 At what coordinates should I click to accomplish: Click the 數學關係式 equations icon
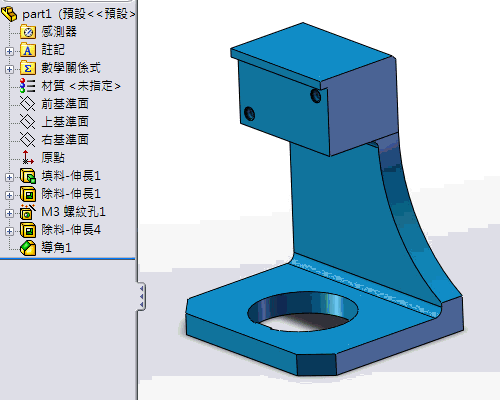pos(28,68)
